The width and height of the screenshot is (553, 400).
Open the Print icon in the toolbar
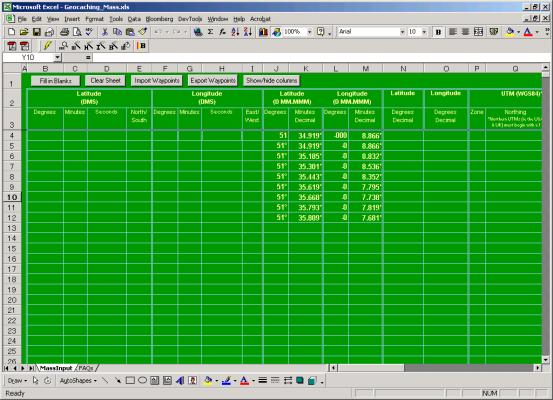[x=64, y=32]
